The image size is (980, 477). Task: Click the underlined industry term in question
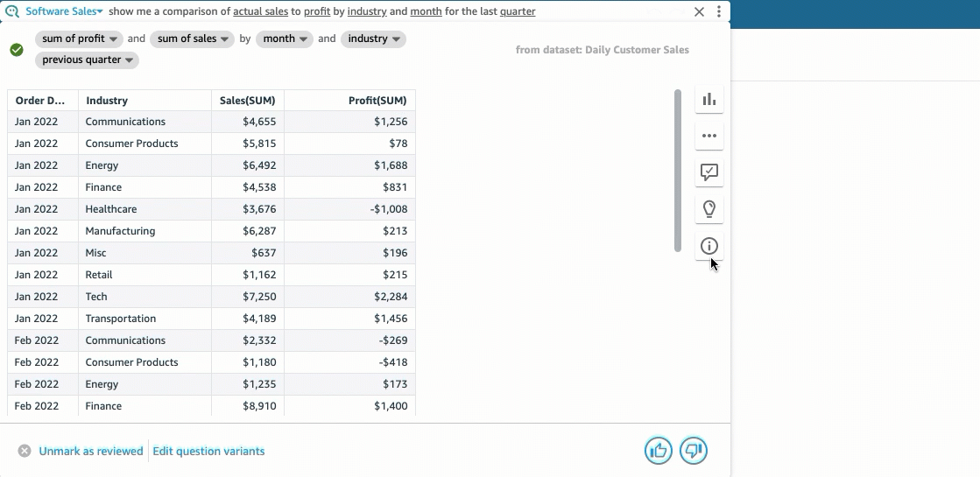tap(367, 11)
